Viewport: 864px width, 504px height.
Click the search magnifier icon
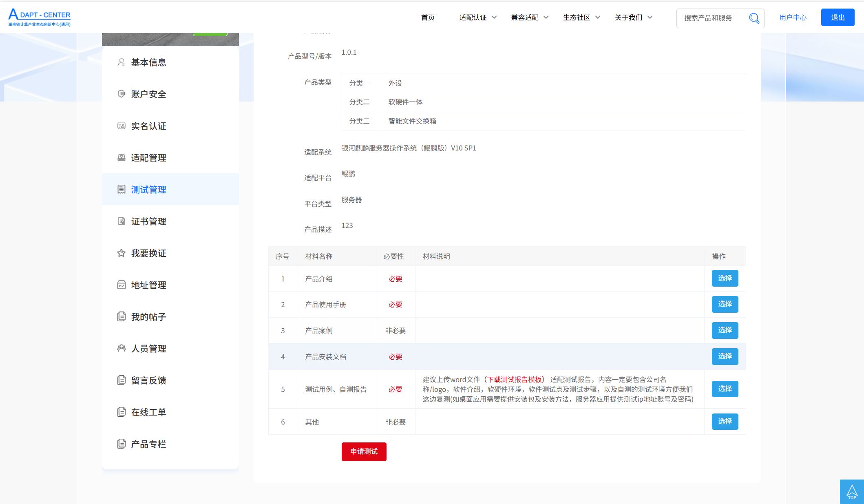coord(754,18)
